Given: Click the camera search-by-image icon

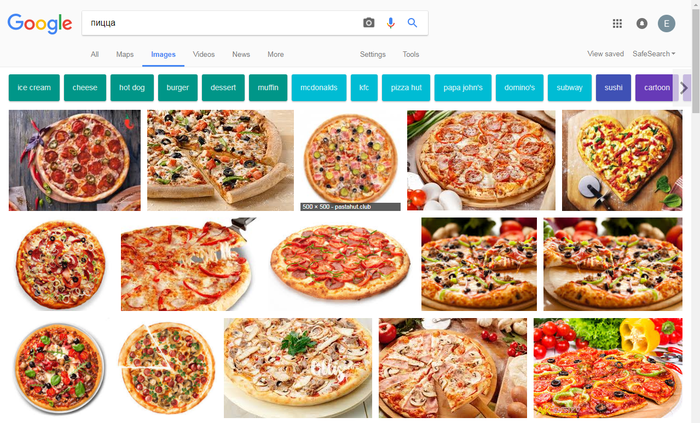Looking at the screenshot, I should (369, 23).
